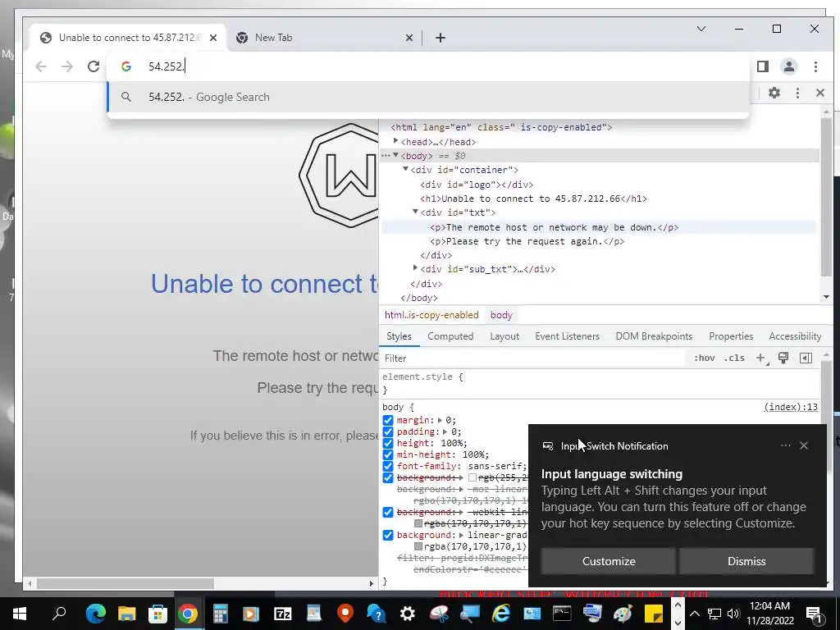Toggle the font-family declaration checkbox
The height and width of the screenshot is (630, 840).
(x=388, y=466)
